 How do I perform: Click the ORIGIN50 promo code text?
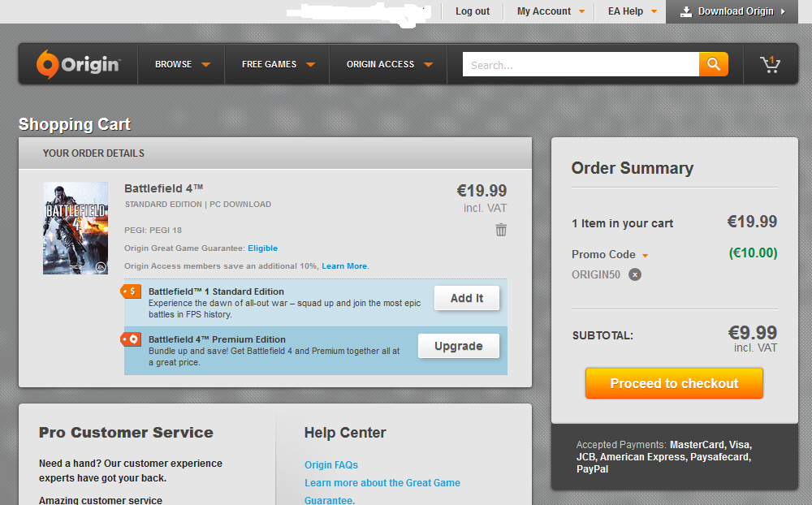(595, 274)
